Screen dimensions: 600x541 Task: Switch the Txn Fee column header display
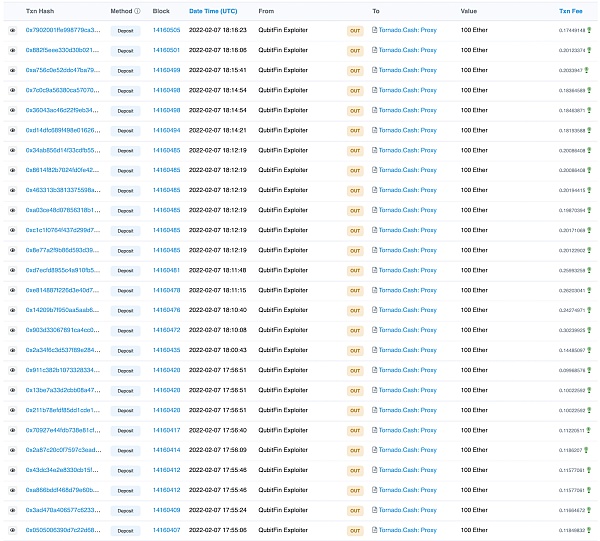pyautogui.click(x=570, y=11)
